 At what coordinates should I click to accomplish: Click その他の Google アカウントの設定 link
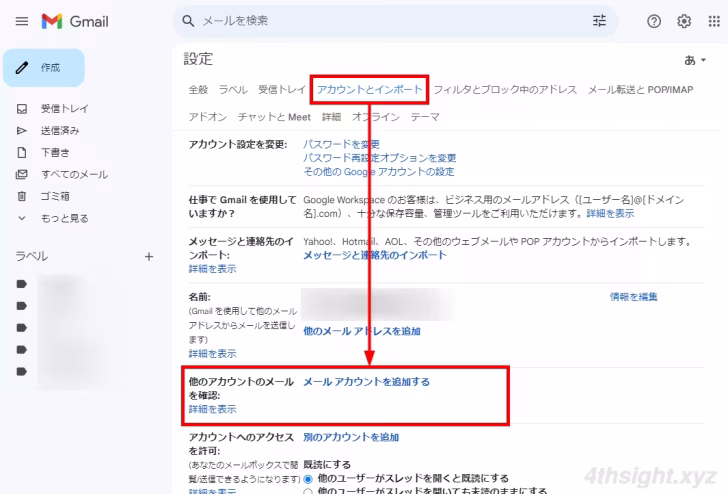pos(379,172)
